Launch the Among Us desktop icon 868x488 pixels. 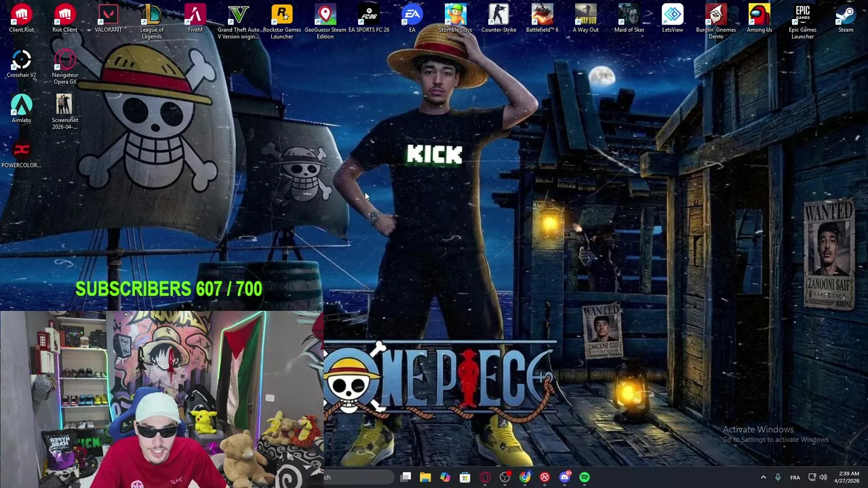click(759, 18)
